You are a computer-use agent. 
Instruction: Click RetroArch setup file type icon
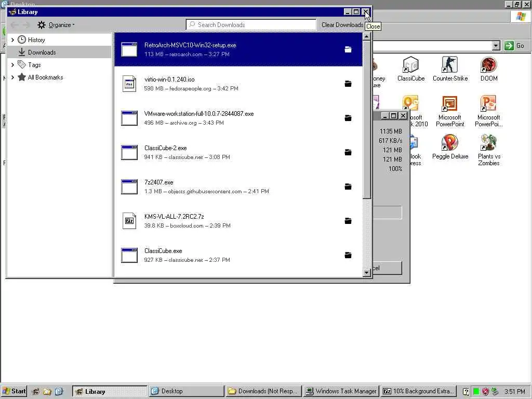point(129,49)
